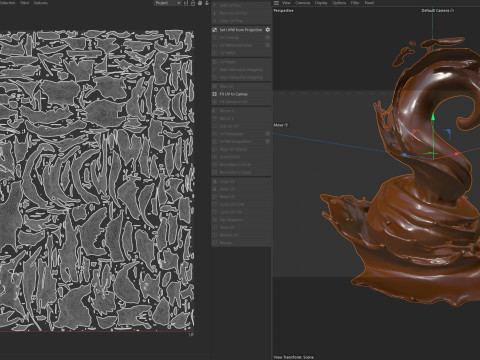Image resolution: width=480 pixels, height=360 pixels.
Task: Apply Mirror V to UVs
Action: tap(241, 118)
